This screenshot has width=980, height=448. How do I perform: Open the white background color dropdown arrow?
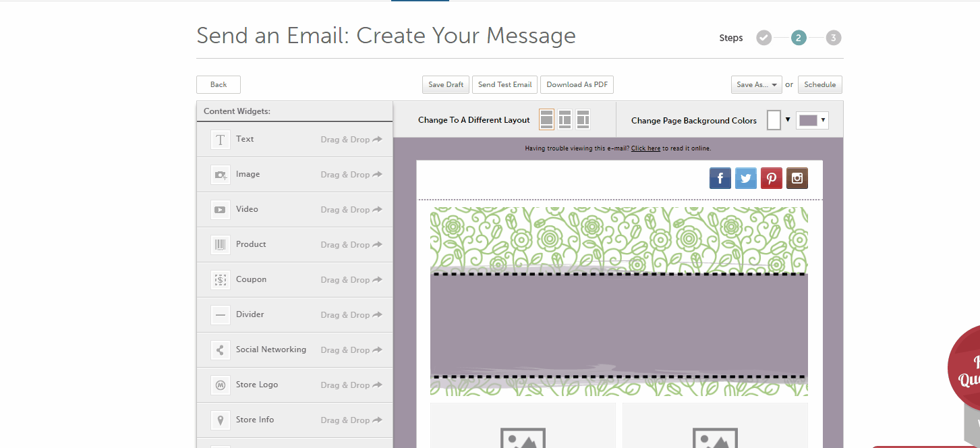pos(787,119)
